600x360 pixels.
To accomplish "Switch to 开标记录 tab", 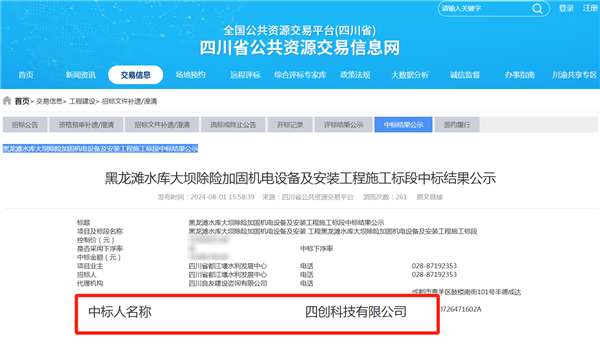I will click(x=290, y=125).
